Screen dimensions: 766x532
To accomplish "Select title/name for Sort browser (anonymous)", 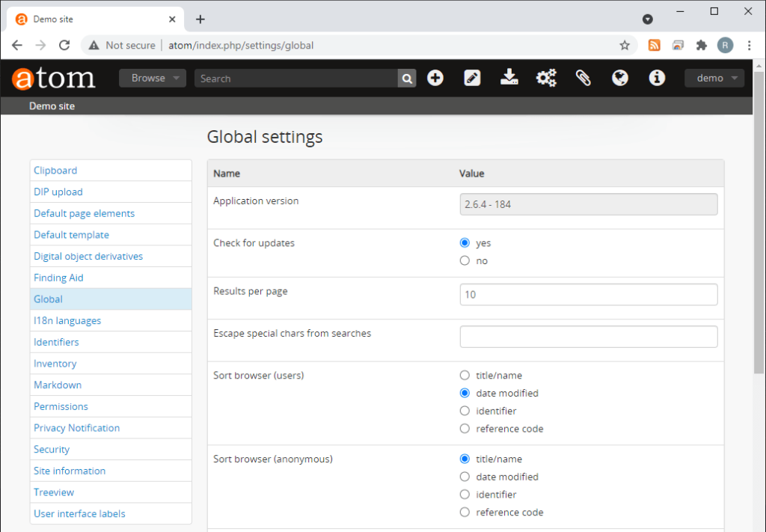I will [465, 459].
